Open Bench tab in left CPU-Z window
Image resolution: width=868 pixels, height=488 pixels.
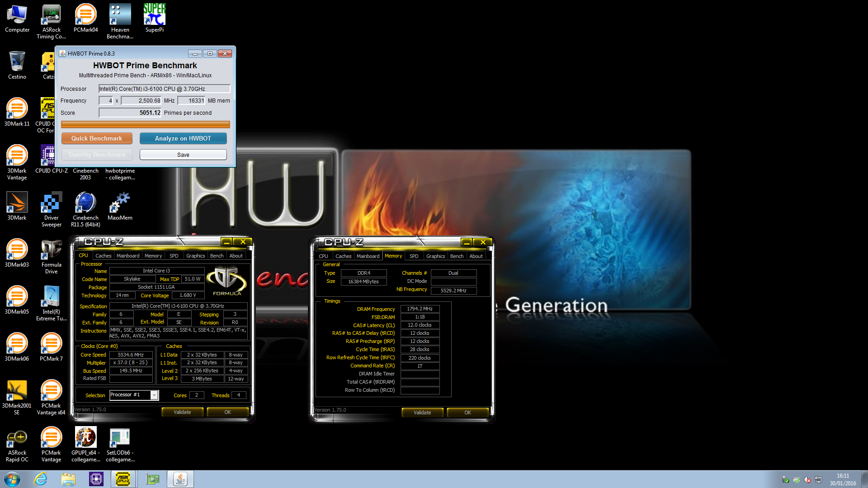point(217,256)
